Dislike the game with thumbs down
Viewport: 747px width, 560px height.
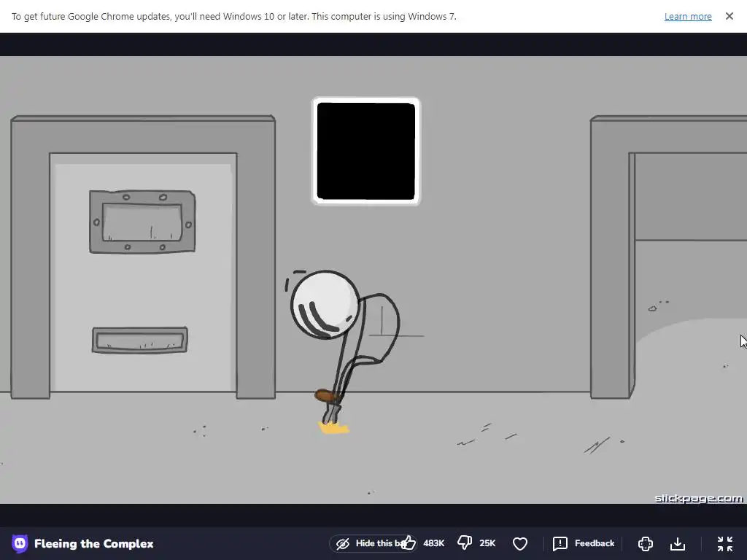pyautogui.click(x=465, y=542)
